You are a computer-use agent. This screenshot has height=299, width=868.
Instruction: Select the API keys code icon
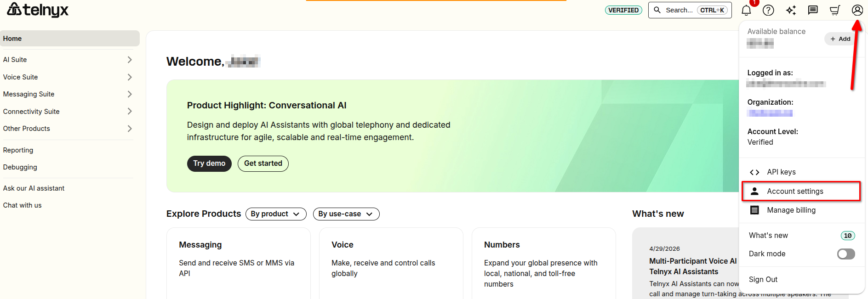(754, 172)
